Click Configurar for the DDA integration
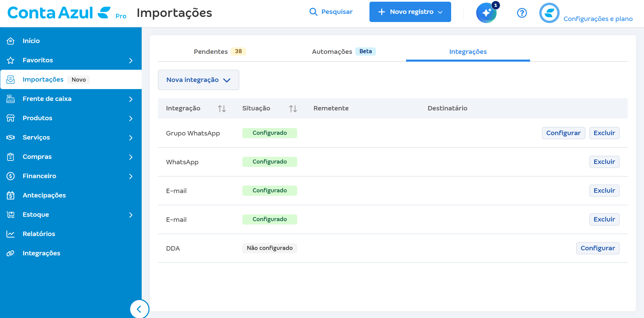Viewport: 644px width, 318px height. 598,248
